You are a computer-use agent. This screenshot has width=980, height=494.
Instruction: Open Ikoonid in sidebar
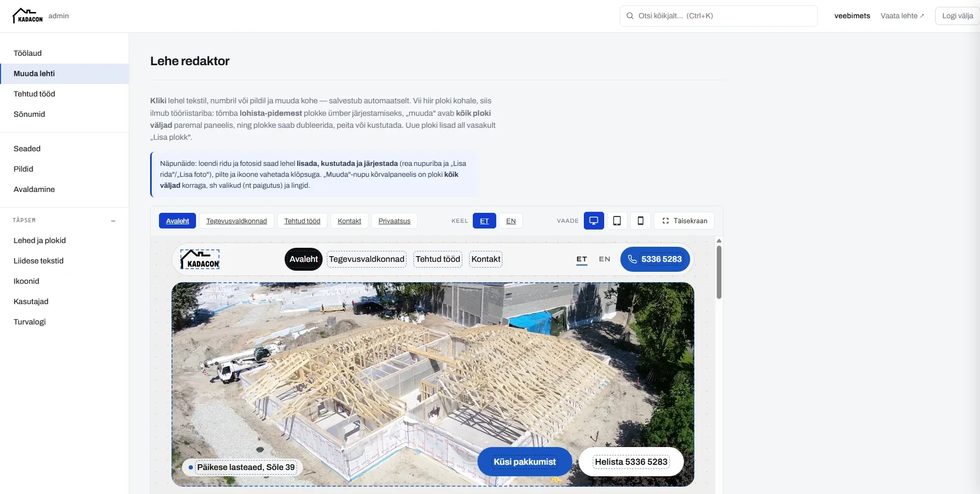65,281
